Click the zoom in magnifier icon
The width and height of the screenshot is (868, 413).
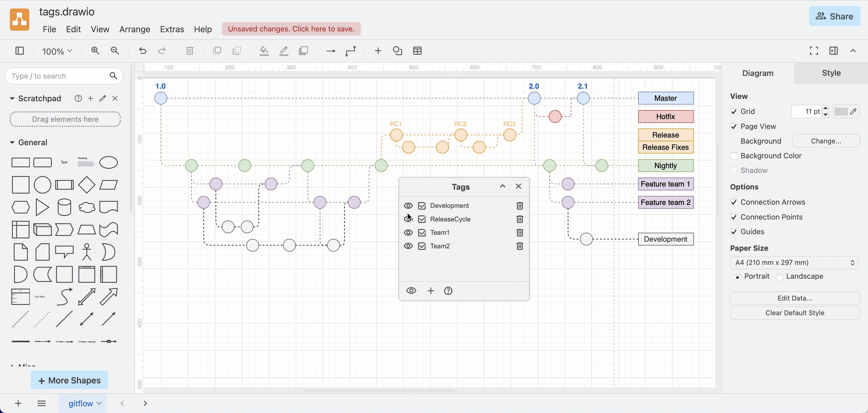pos(95,51)
